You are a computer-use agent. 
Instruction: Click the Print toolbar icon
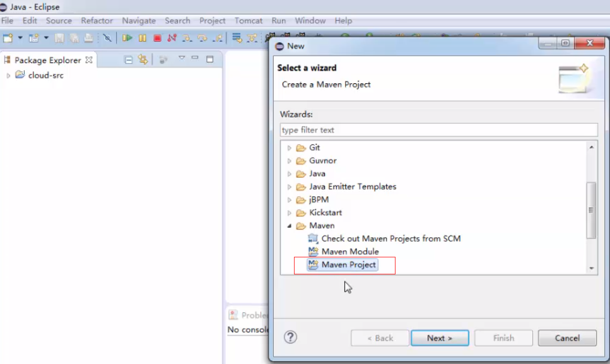(x=89, y=38)
